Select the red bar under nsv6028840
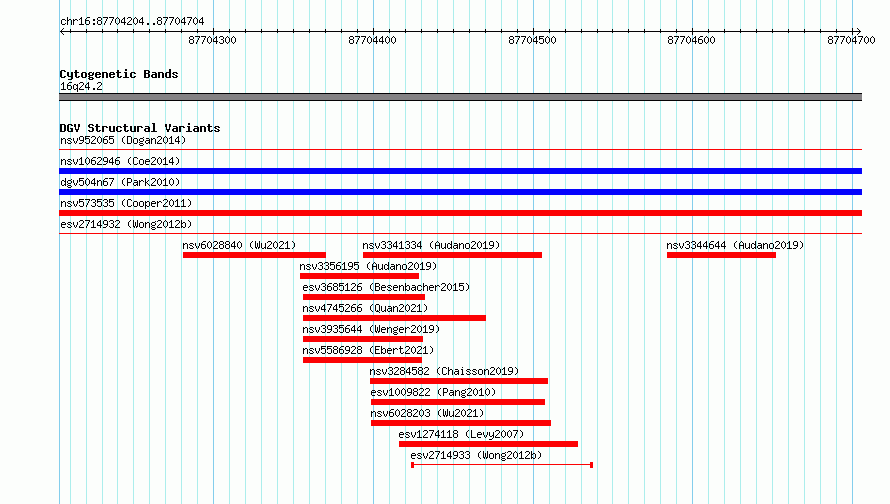The width and height of the screenshot is (890, 504). [254, 255]
